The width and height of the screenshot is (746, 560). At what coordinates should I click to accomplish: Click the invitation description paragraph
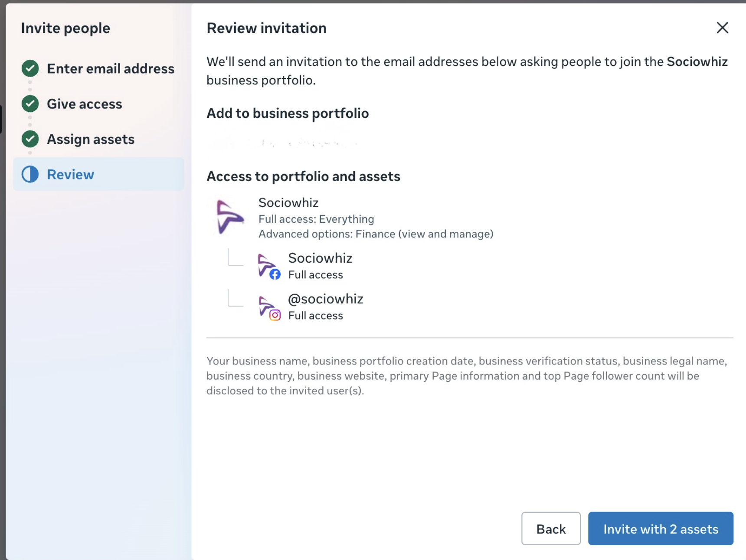point(467,71)
